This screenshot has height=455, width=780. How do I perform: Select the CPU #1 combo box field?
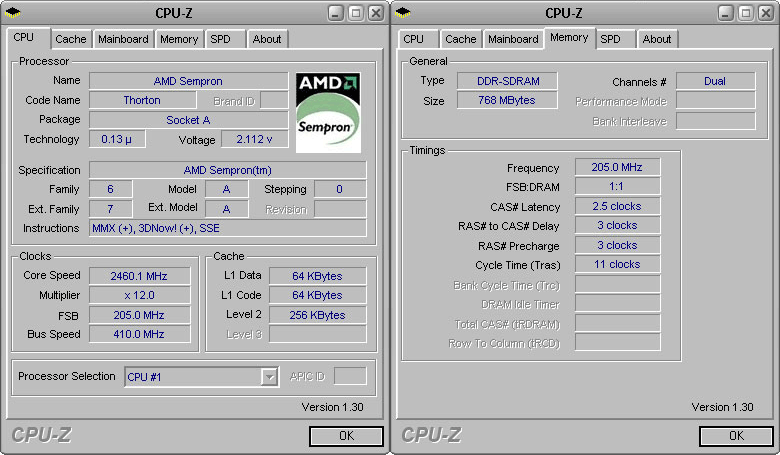click(x=201, y=377)
